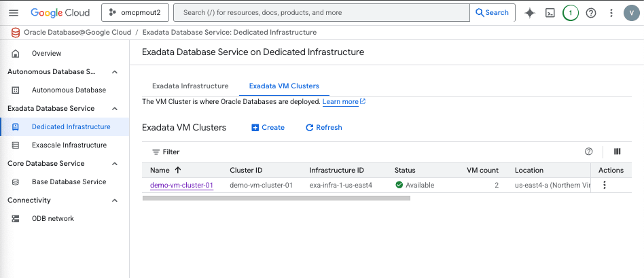This screenshot has width=644, height=278.
Task: Click Oracle Database@Google Cloud breadcrumb link
Action: point(77,32)
